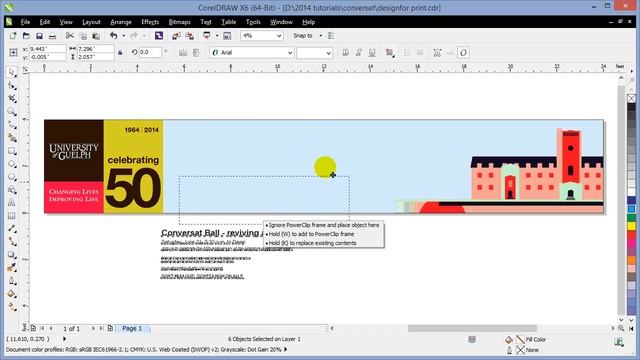
Task: Toggle bullet list formatting
Action: [x=407, y=53]
